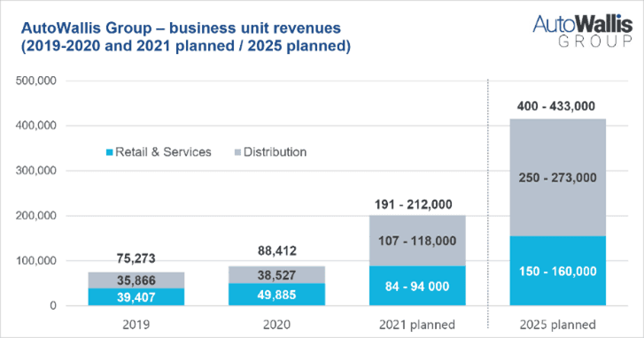The image size is (644, 338).
Task: Click the 500,000 y-axis label
Action: click(x=36, y=81)
